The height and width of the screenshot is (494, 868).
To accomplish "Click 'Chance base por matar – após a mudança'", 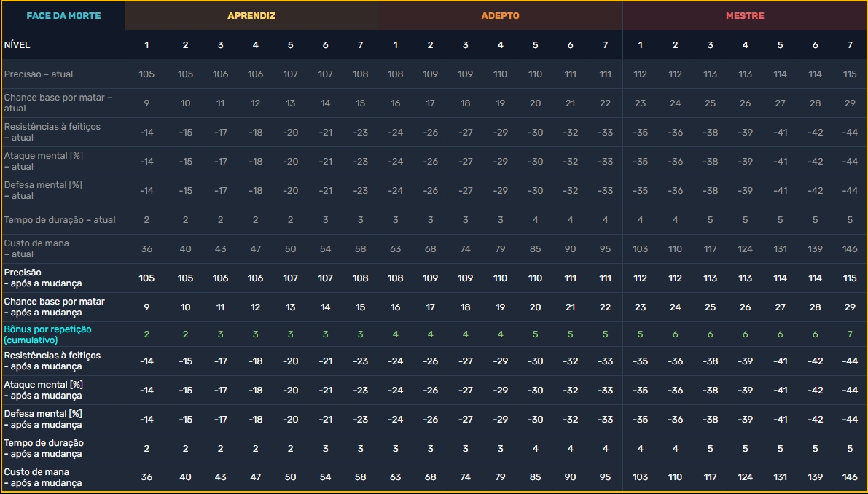I will tap(54, 307).
